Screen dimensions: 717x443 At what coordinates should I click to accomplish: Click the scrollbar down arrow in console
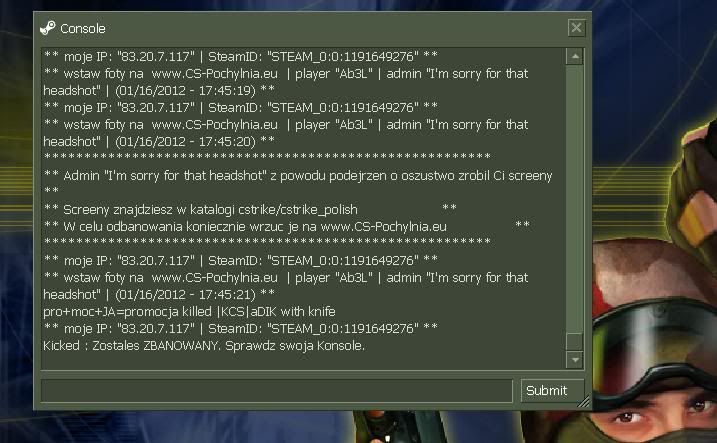click(x=574, y=360)
